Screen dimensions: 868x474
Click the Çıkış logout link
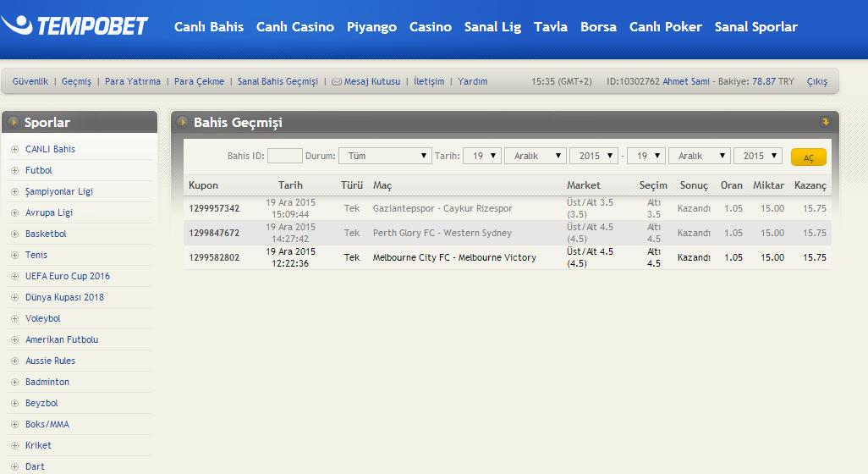[816, 82]
